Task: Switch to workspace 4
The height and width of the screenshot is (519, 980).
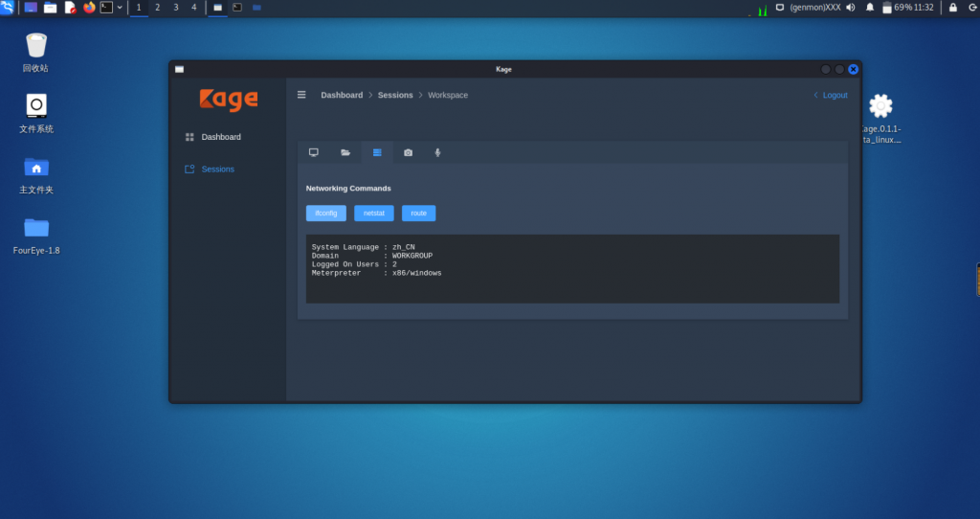Action: [193, 8]
